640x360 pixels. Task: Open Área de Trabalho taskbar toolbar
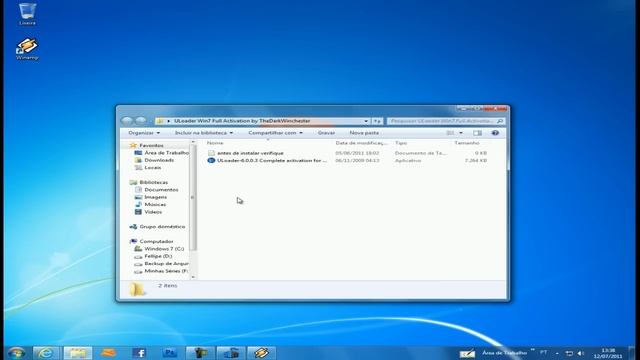504,353
